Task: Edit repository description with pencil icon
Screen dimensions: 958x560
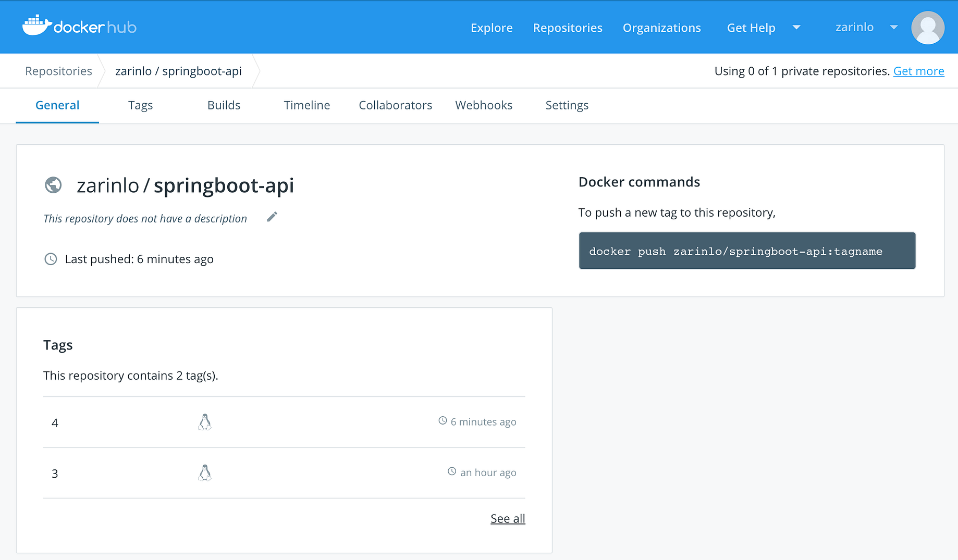Action: point(272,217)
